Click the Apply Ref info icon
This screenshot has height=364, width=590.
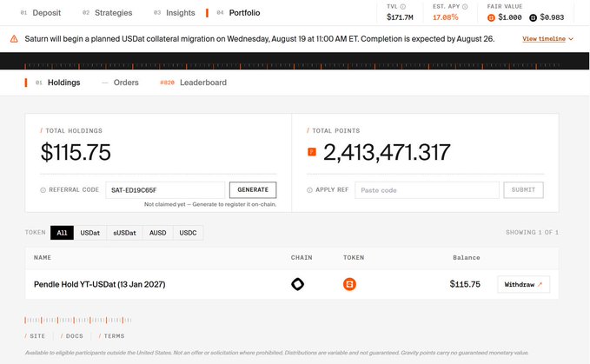(x=309, y=190)
